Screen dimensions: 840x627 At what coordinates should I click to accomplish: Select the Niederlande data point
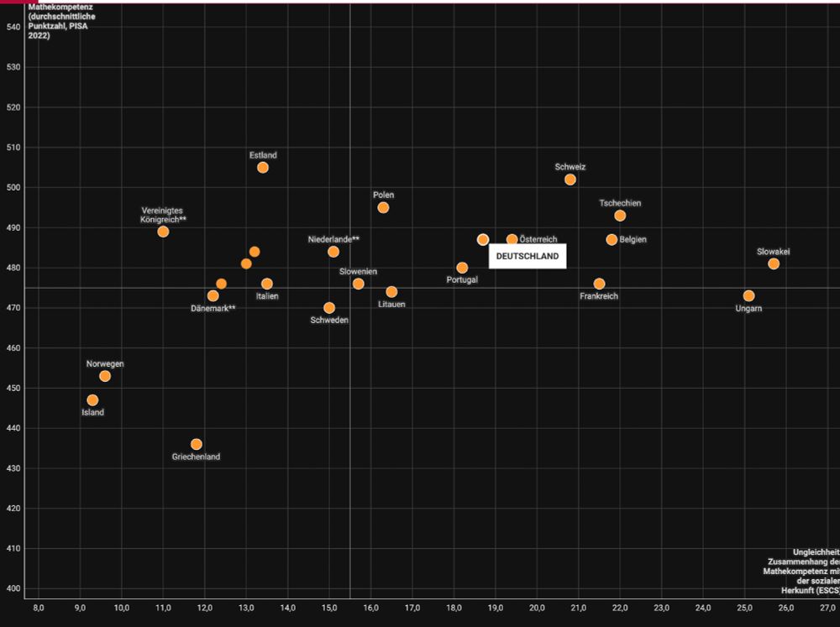coord(333,252)
